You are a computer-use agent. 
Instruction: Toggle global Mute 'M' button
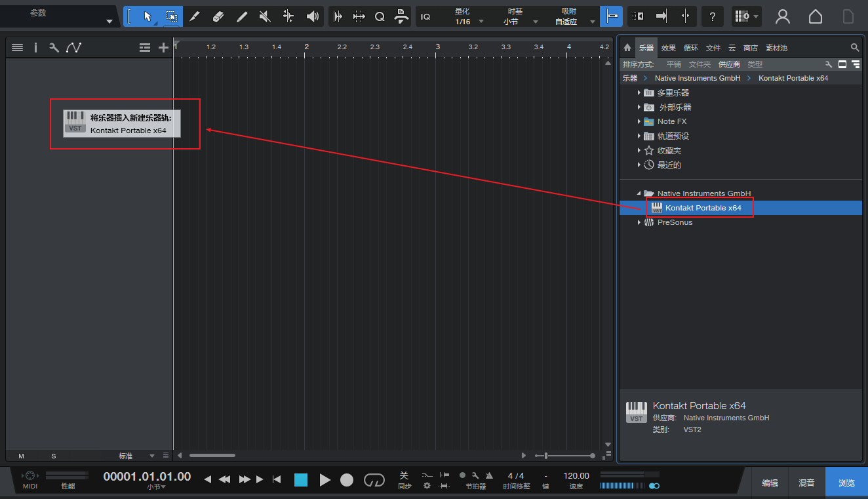(x=22, y=456)
